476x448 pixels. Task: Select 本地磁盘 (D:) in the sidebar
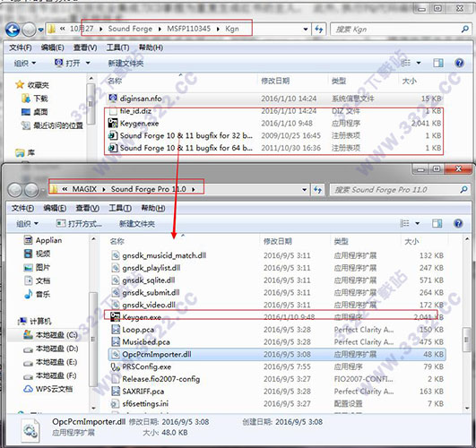click(51, 349)
